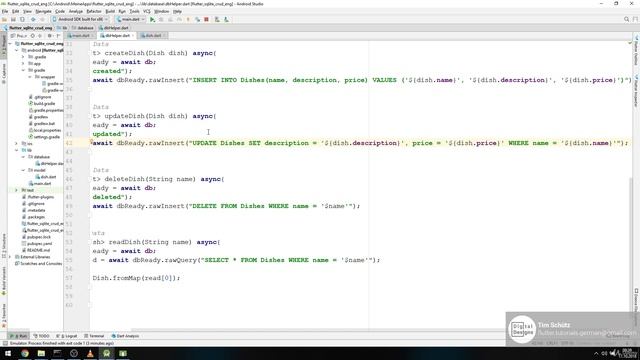Screen dimensions: 640x360
Task: Click the dbHelper.dart breadcrumb
Action: pyautogui.click(x=114, y=28)
